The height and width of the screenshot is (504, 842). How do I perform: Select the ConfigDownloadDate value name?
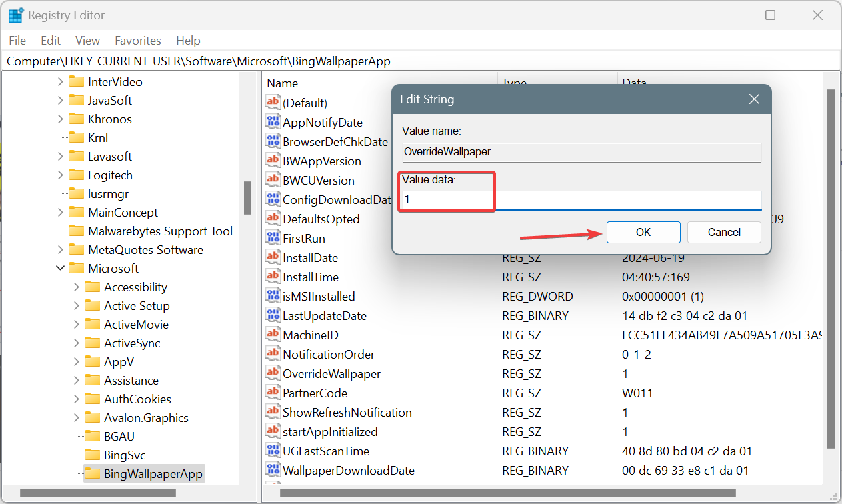pos(337,199)
